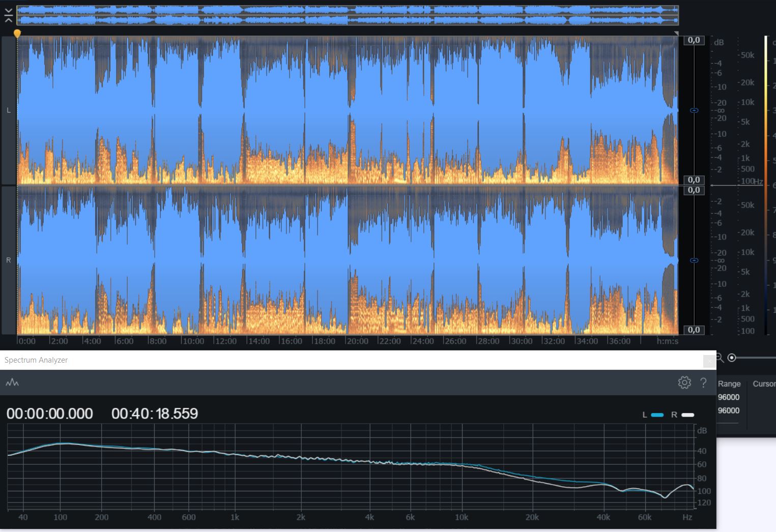Click the top 0,0 amplitude value of left channel
Image resolution: width=776 pixels, height=532 pixels.
pyautogui.click(x=694, y=40)
